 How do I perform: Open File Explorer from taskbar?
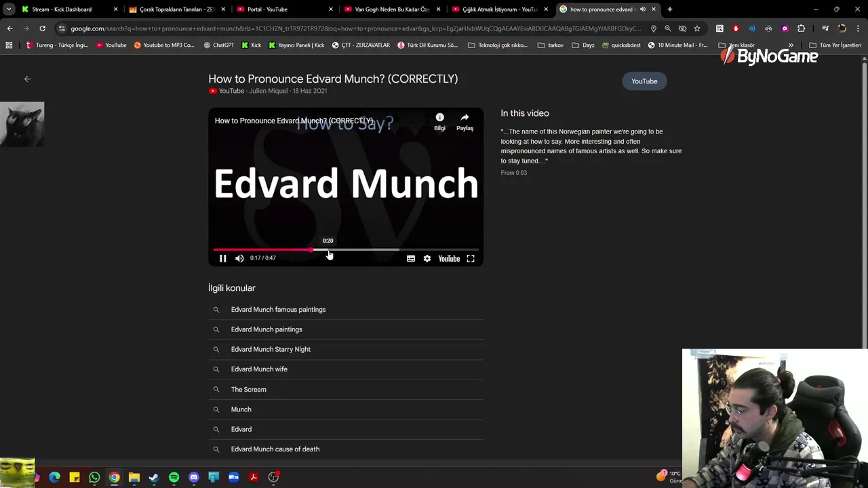(134, 477)
